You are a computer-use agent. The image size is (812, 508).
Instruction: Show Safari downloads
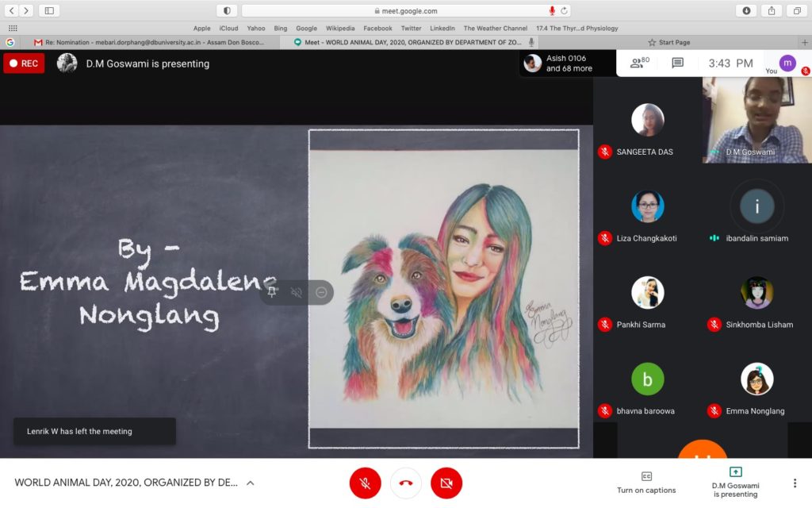(746, 10)
